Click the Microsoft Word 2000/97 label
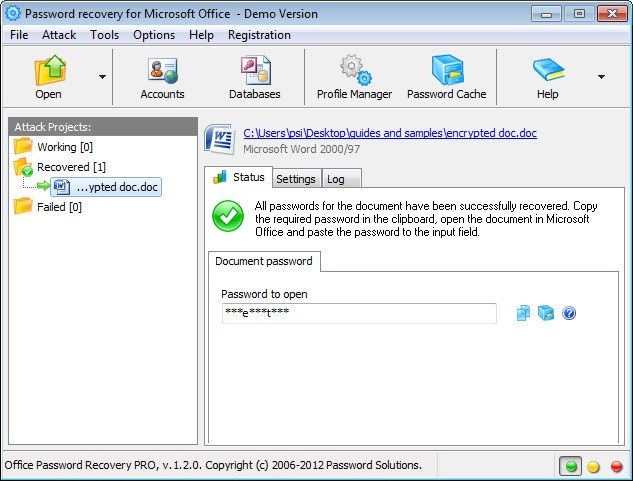Viewport: 633px width, 481px height. [302, 149]
